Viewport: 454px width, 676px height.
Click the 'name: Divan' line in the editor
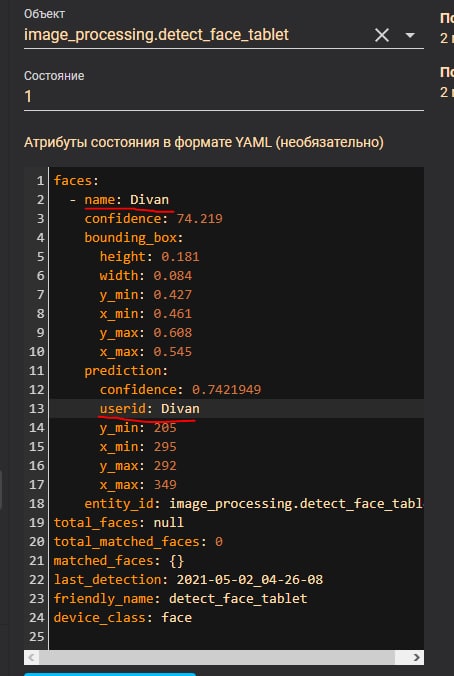coord(127,200)
